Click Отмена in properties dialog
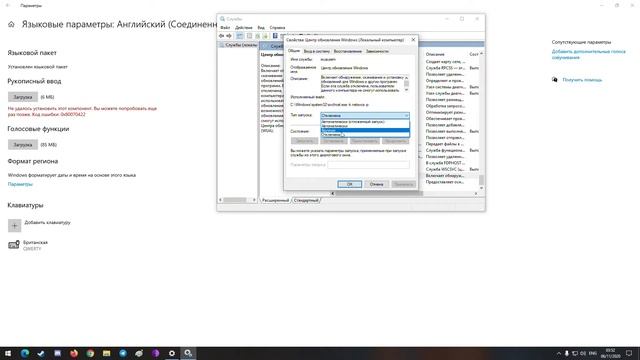Image resolution: width=640 pixels, height=360 pixels. pos(376,184)
